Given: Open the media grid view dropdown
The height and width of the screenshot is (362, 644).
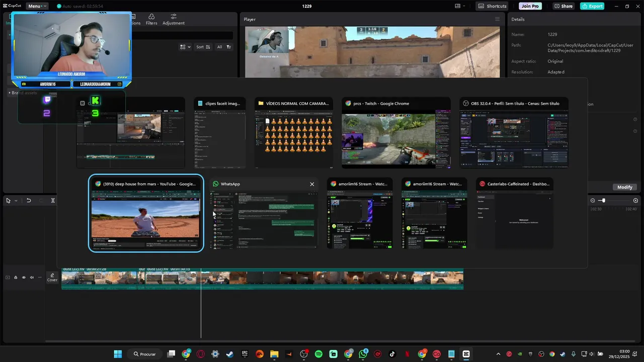Looking at the screenshot, I should click(x=186, y=47).
